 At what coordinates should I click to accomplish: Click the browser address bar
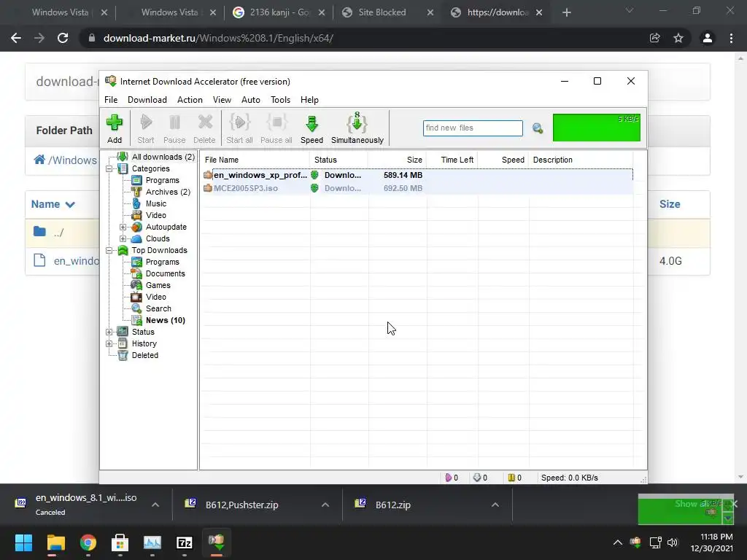pyautogui.click(x=362, y=38)
